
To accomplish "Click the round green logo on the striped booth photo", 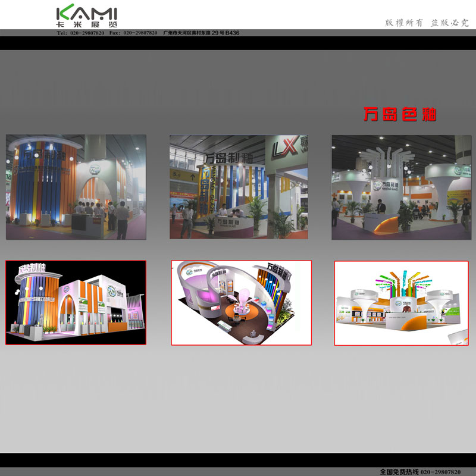I will point(94,170).
